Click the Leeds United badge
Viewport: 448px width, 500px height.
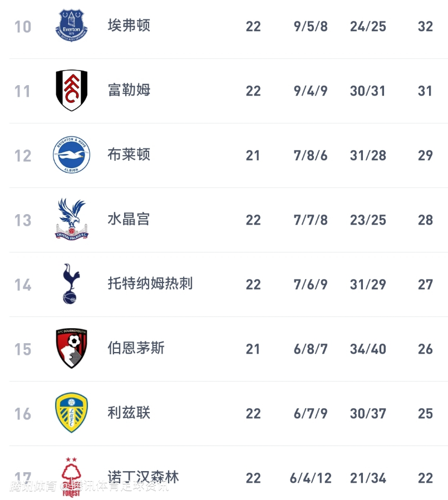click(x=71, y=413)
